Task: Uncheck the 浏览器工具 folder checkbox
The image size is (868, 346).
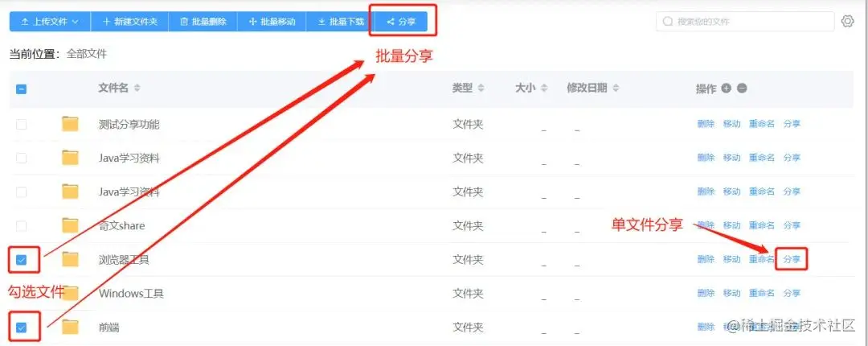Action: 21,259
